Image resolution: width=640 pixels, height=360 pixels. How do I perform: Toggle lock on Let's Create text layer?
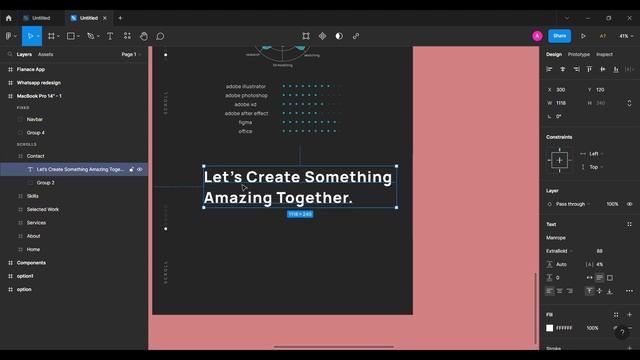131,169
